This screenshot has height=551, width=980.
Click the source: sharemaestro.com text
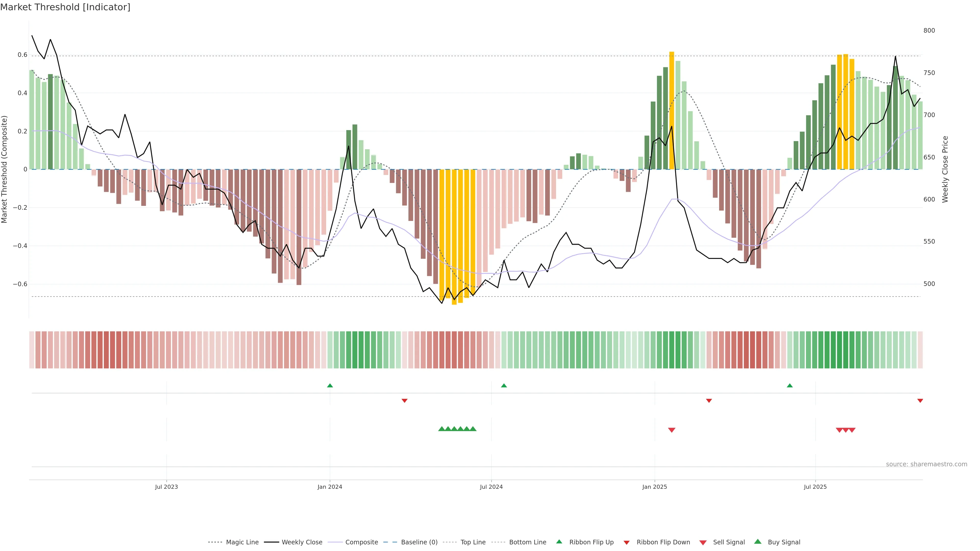pyautogui.click(x=926, y=464)
